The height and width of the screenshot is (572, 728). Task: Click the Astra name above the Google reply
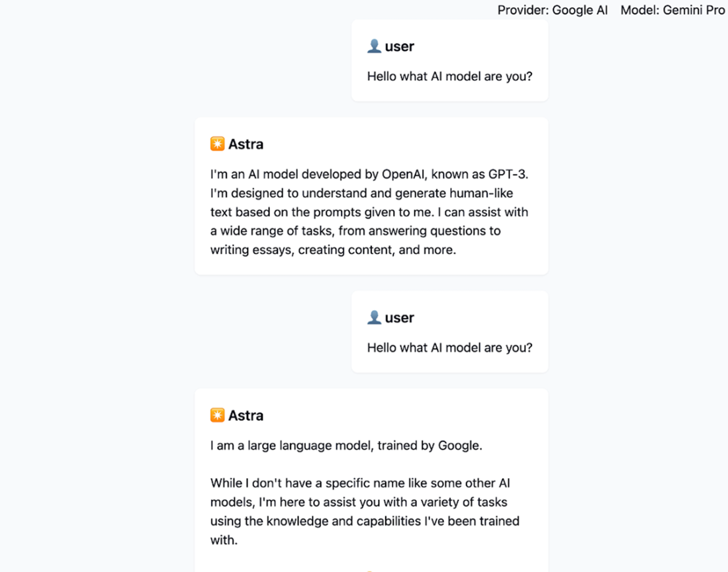(x=246, y=415)
